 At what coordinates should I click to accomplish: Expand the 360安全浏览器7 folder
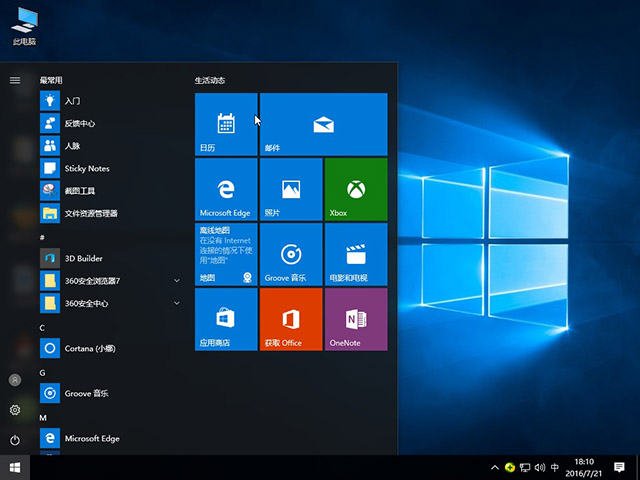pyautogui.click(x=177, y=280)
